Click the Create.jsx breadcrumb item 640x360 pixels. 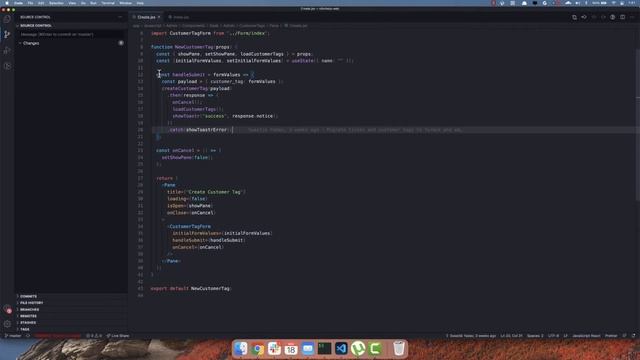click(296, 25)
